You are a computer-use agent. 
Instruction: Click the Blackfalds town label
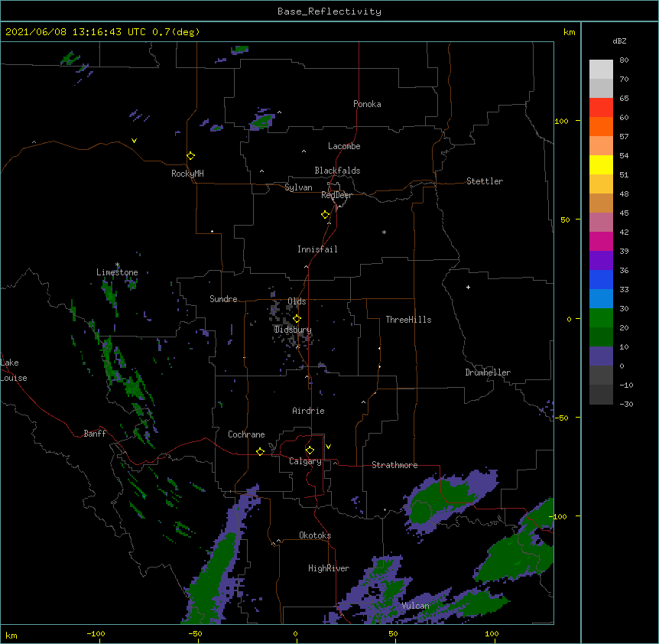tap(337, 171)
